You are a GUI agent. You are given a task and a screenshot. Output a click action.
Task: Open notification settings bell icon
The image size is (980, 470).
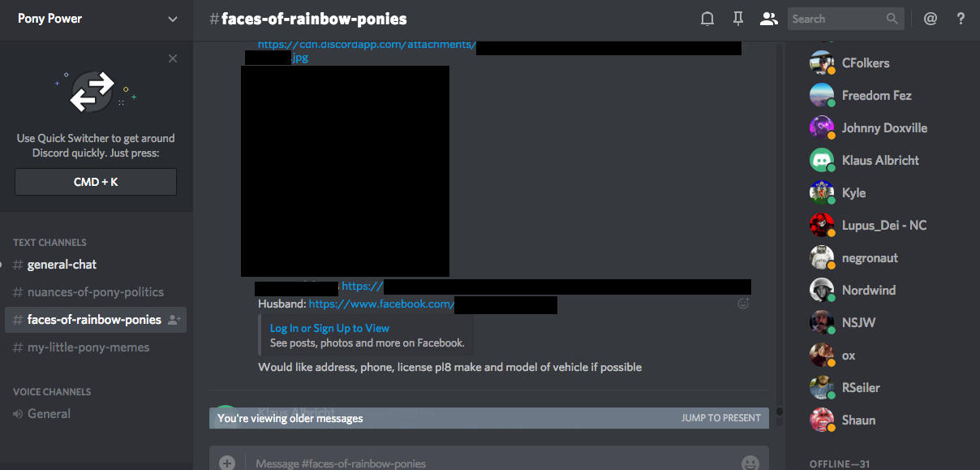click(707, 19)
